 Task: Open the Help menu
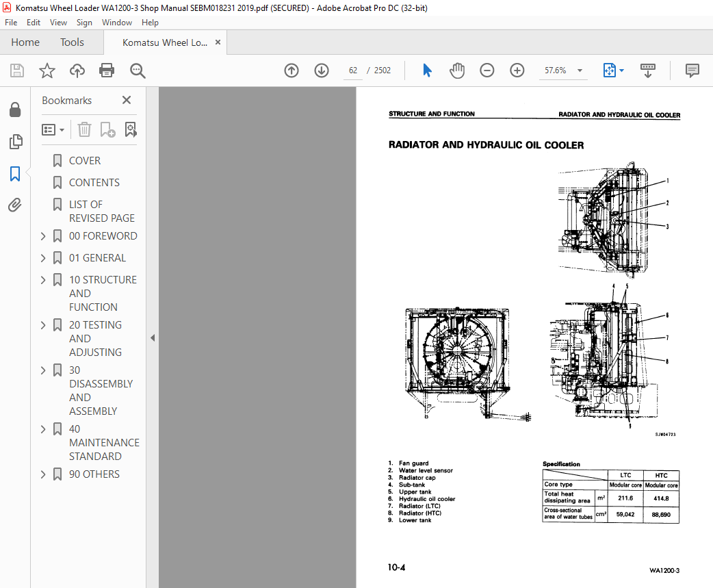coord(150,23)
